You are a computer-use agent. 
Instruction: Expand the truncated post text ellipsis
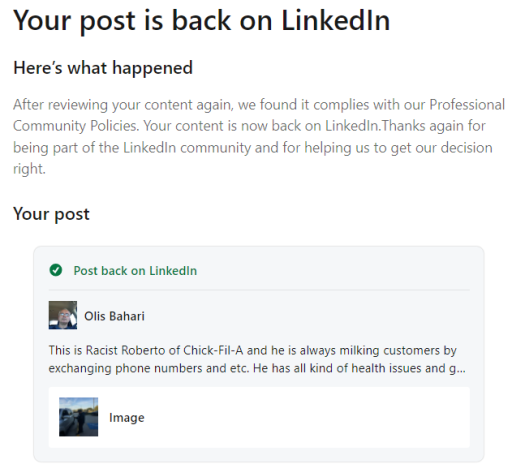click(x=461, y=369)
